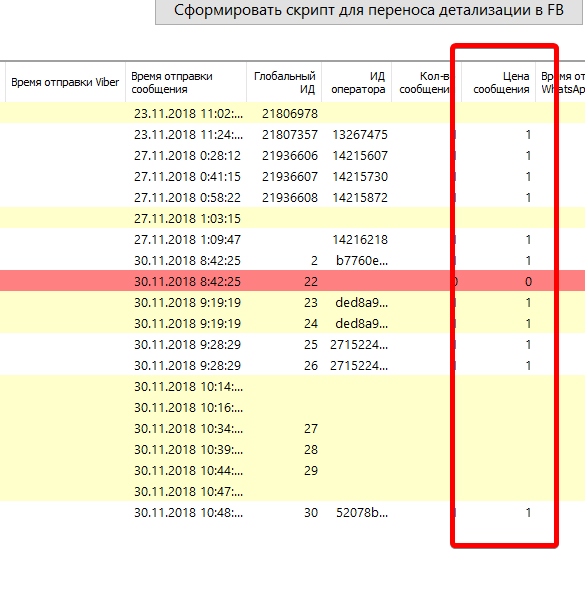Select the row dated 27.11.2018 1:03:15
Viewport: 585px width, 601px height.
tap(292, 218)
